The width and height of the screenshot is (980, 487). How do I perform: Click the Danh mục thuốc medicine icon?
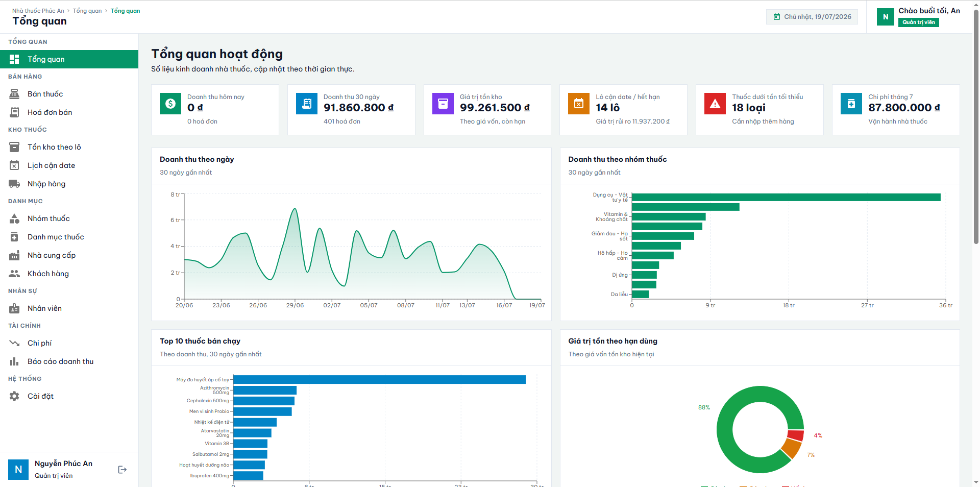(x=14, y=237)
